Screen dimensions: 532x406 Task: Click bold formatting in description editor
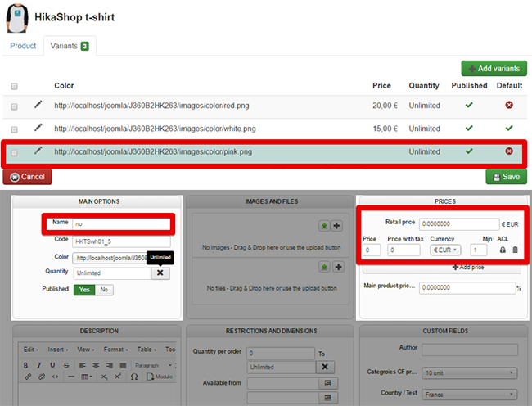pos(26,365)
